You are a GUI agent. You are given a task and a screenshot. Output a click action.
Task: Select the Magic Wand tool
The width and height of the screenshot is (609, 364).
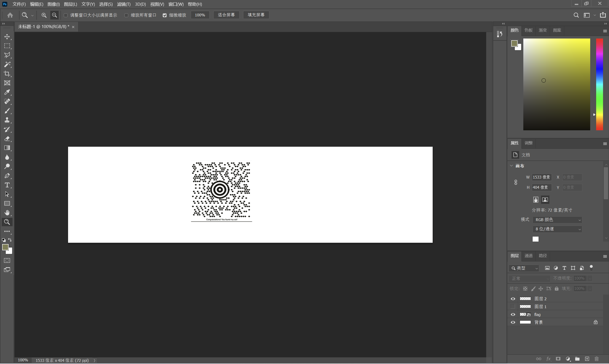coord(7,64)
